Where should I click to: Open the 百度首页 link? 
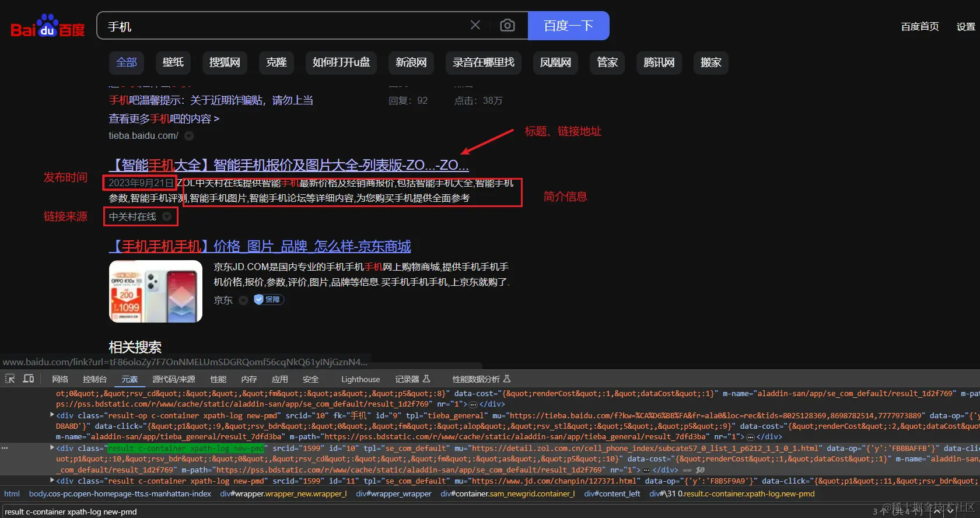(x=920, y=26)
